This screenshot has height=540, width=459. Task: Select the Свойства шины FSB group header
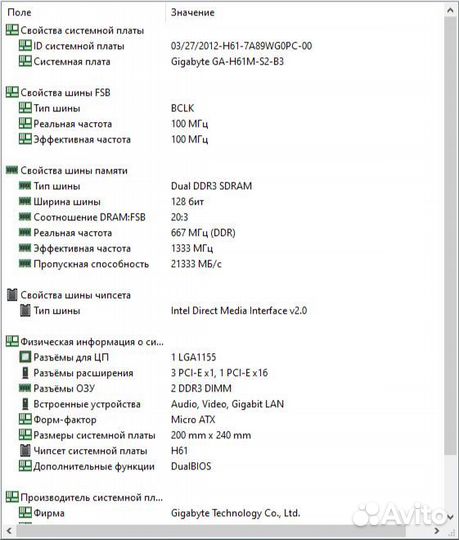58,92
